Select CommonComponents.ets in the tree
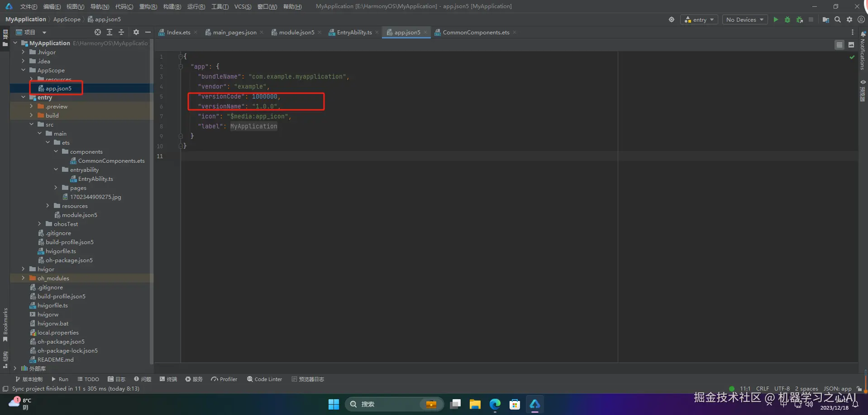The height and width of the screenshot is (415, 868). pyautogui.click(x=111, y=160)
